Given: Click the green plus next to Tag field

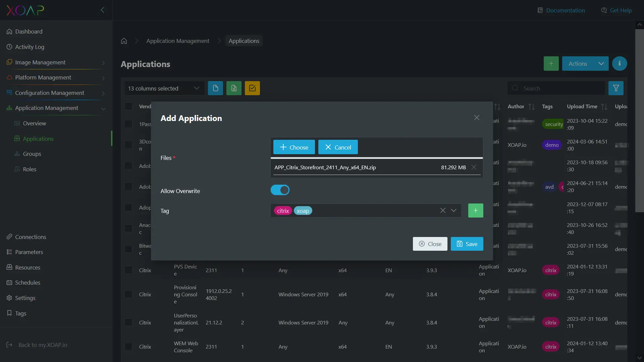Looking at the screenshot, I should (475, 210).
